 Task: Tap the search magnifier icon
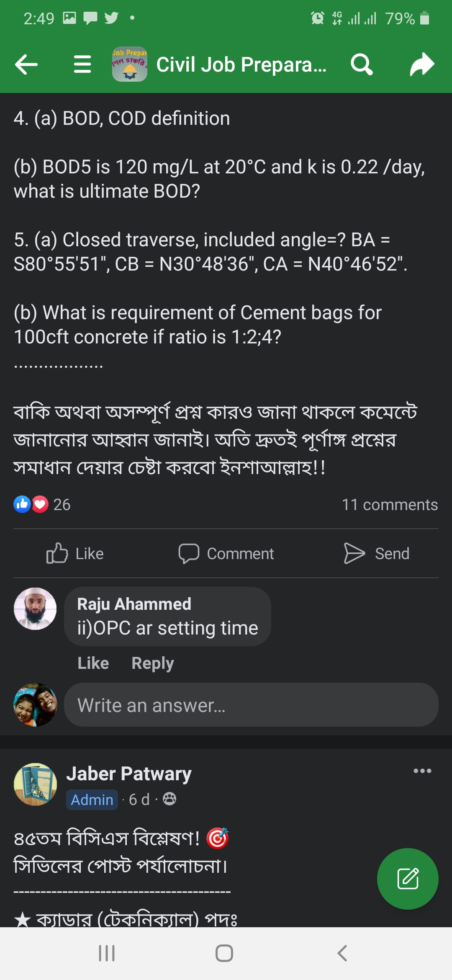point(362,64)
